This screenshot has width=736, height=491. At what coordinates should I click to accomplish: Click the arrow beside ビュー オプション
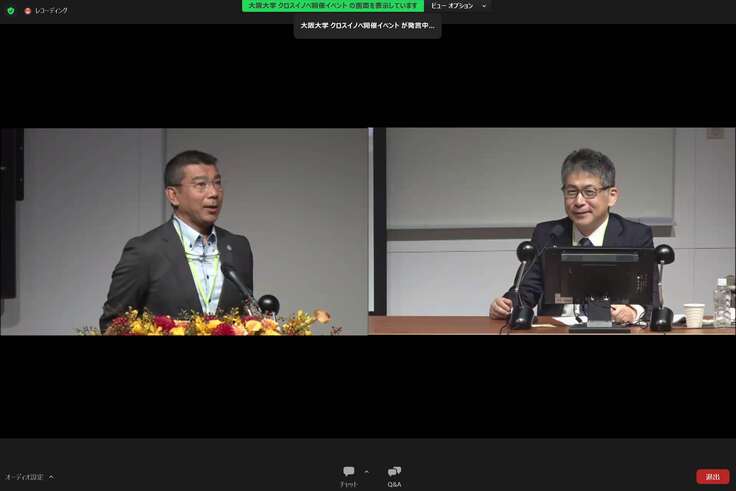[x=485, y=6]
